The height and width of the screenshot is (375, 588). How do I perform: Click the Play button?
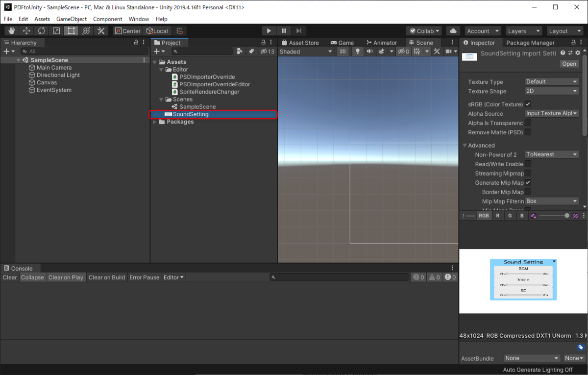(269, 31)
